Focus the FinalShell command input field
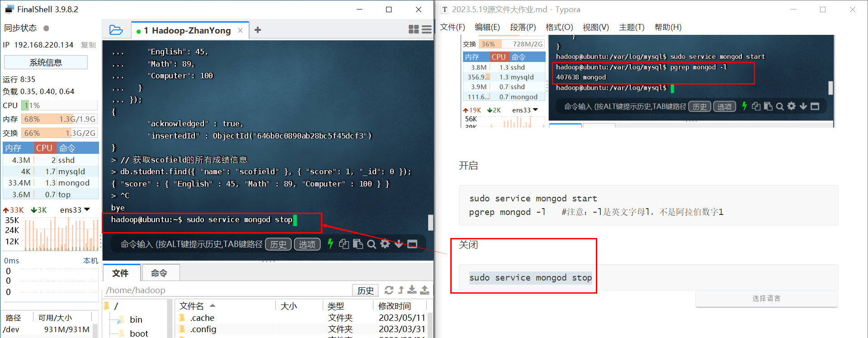This screenshot has width=868, height=338. tap(191, 244)
